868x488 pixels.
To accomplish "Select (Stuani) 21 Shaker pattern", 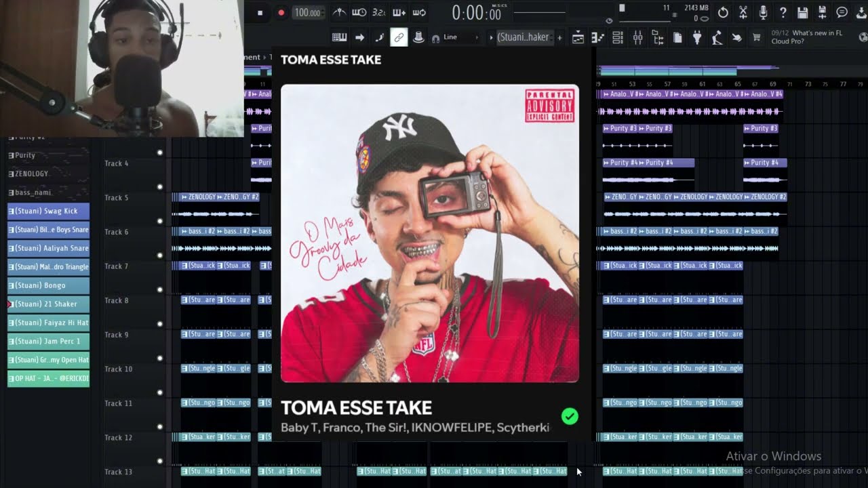I will 48,304.
